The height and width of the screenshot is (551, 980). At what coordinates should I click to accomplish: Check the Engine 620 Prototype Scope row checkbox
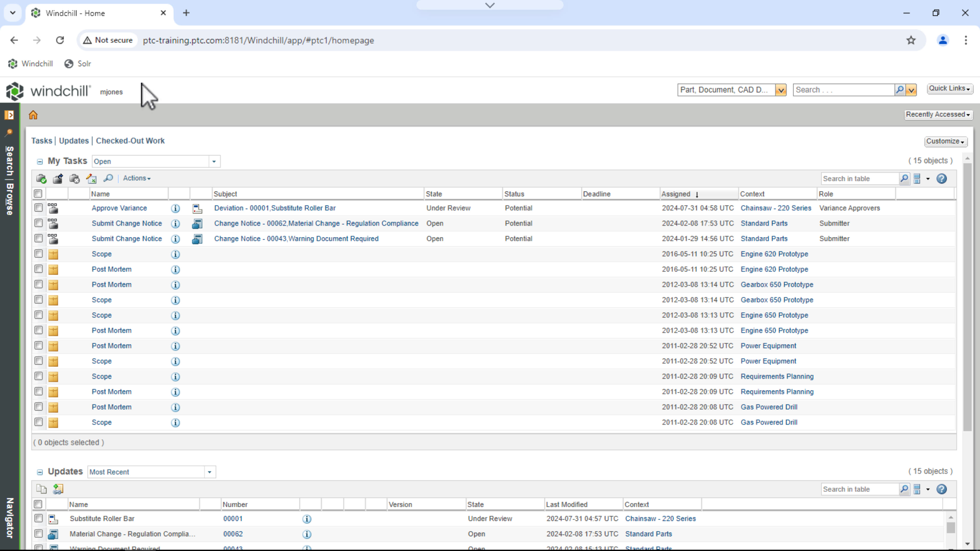point(39,254)
